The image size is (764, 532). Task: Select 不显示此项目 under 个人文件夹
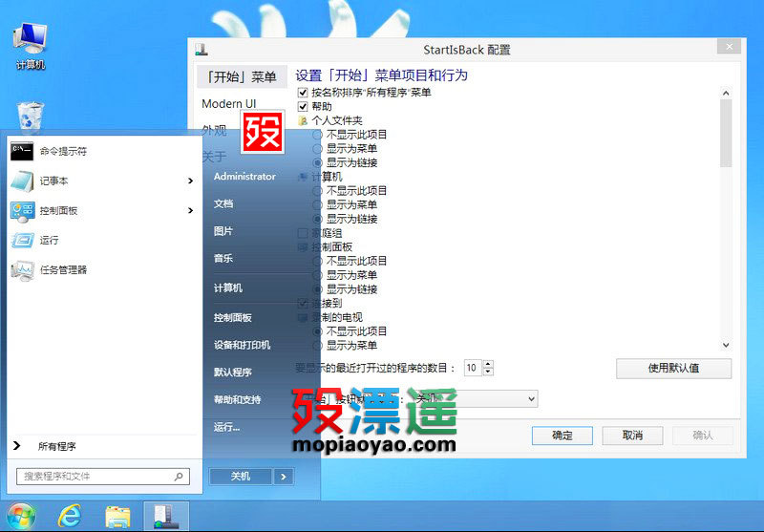coord(317,135)
